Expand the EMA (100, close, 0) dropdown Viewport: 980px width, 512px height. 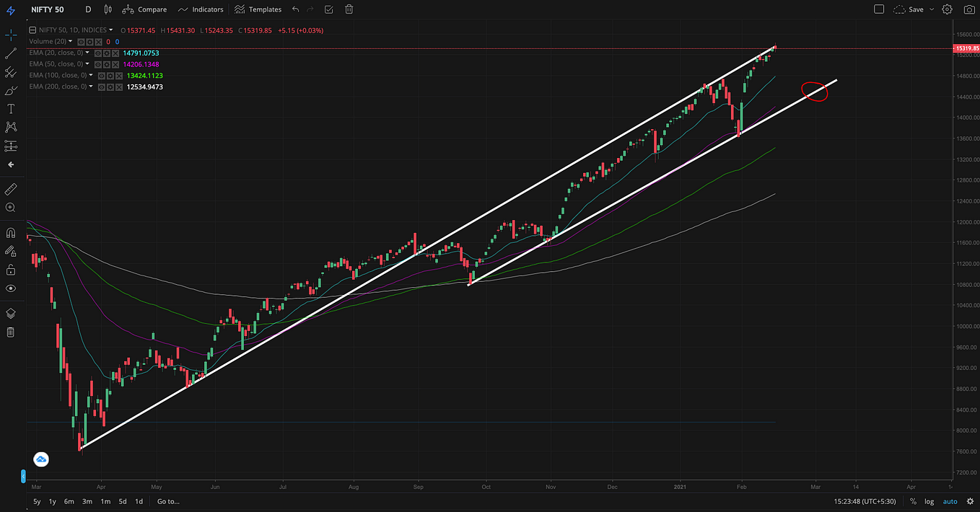click(x=91, y=75)
